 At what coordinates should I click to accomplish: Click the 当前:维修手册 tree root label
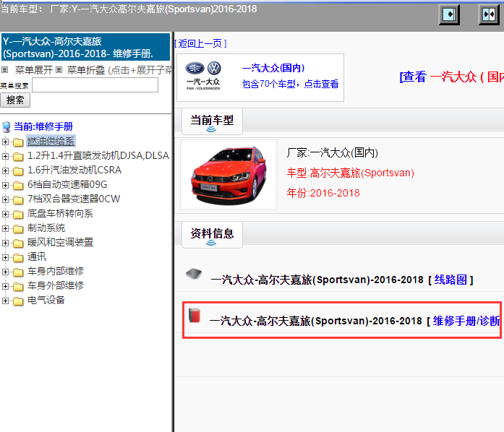(43, 126)
